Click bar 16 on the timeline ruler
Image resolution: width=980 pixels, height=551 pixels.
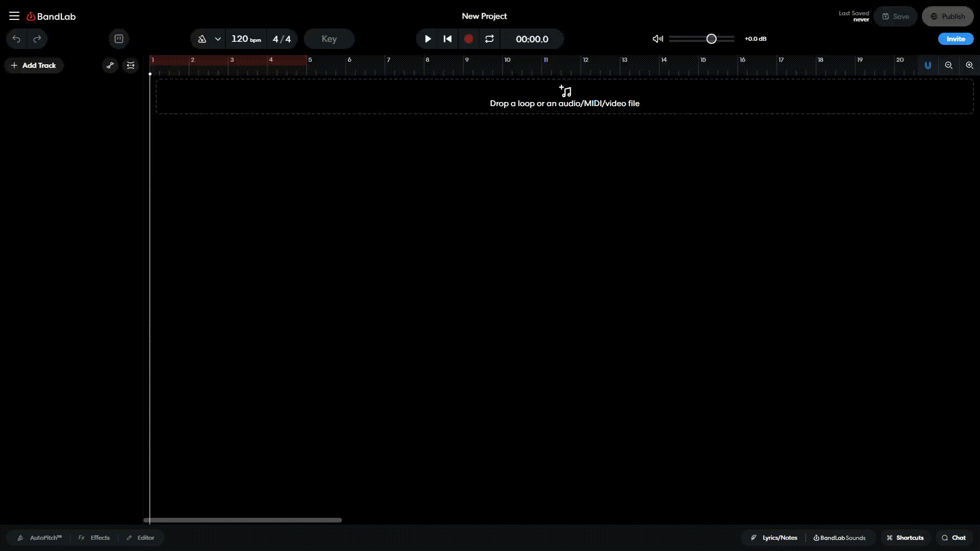(743, 60)
